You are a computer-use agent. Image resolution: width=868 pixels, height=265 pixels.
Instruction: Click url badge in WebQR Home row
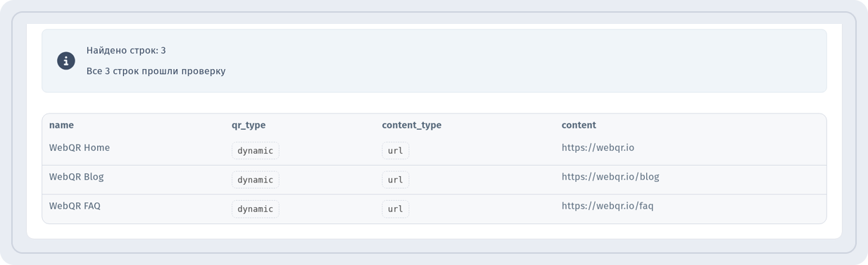point(396,151)
